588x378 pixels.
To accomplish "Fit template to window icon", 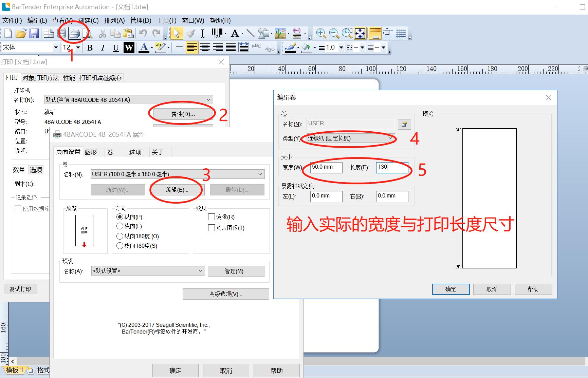I will [x=360, y=33].
